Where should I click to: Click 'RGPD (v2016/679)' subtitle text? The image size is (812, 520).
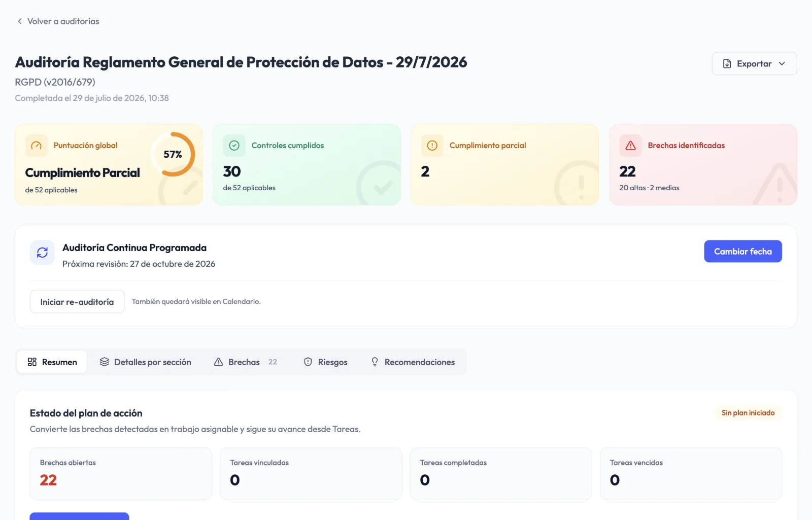point(55,82)
